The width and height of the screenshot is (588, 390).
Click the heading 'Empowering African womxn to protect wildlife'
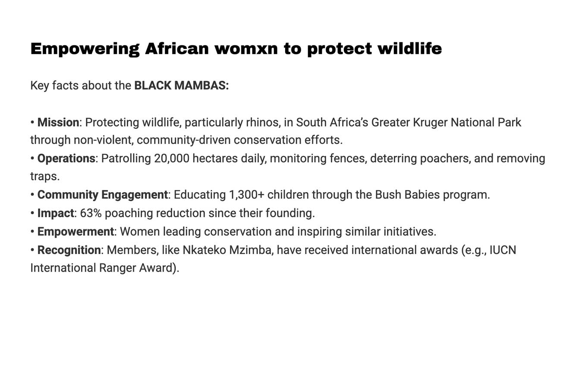point(236,49)
